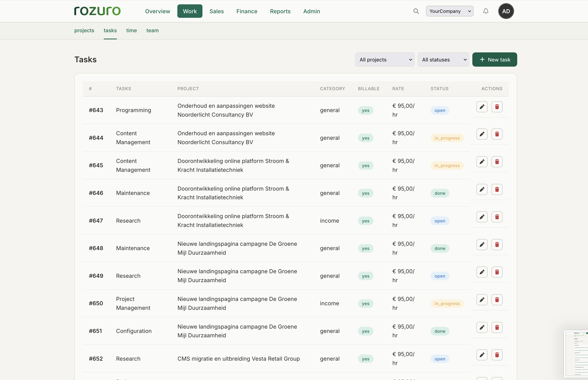Screen dimensions: 588x380
Task: Click the RATE column header
Action: point(398,89)
